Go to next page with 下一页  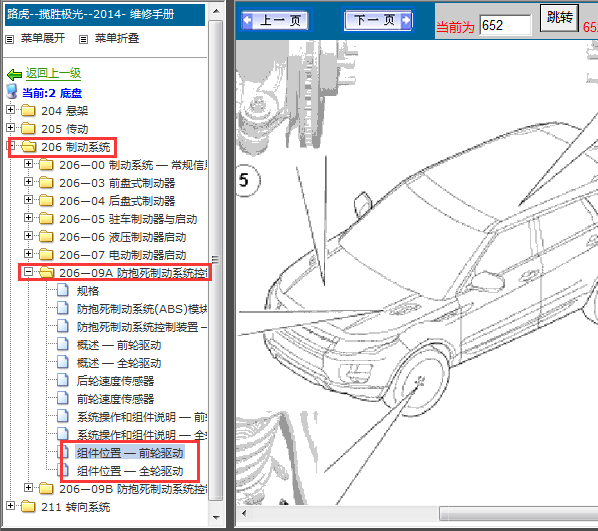point(378,20)
